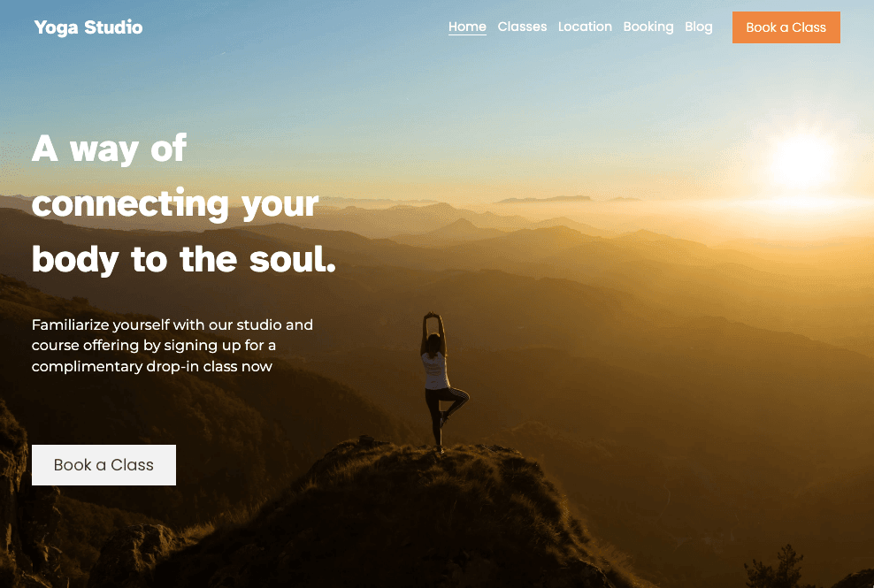The height and width of the screenshot is (588, 874).
Task: Click the "body to the soul." heading line
Action: pyautogui.click(x=184, y=260)
